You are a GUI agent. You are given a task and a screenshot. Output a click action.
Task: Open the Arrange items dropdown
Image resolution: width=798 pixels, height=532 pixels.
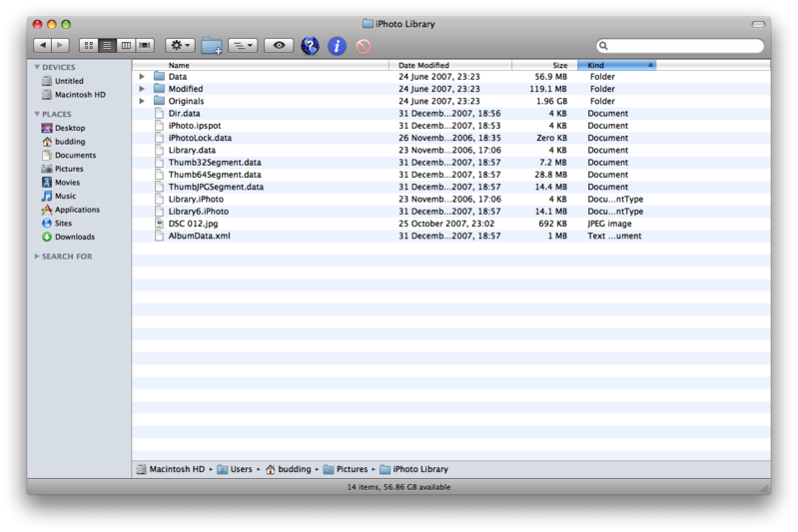pos(243,45)
